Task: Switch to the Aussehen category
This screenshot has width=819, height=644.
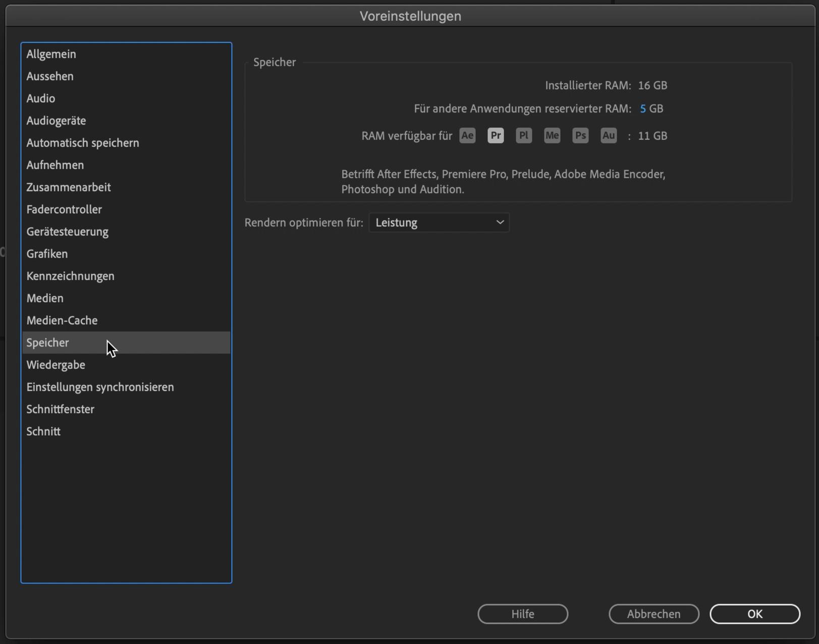Action: point(50,76)
